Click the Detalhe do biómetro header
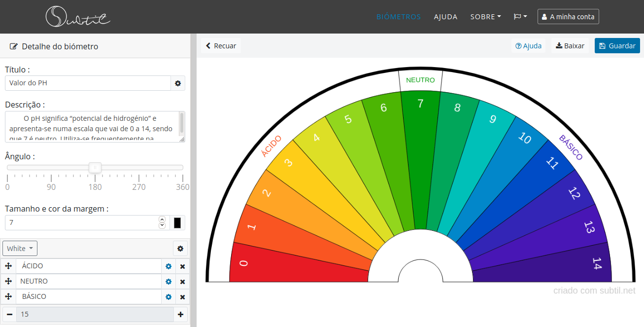The height and width of the screenshot is (327, 644). 54,46
